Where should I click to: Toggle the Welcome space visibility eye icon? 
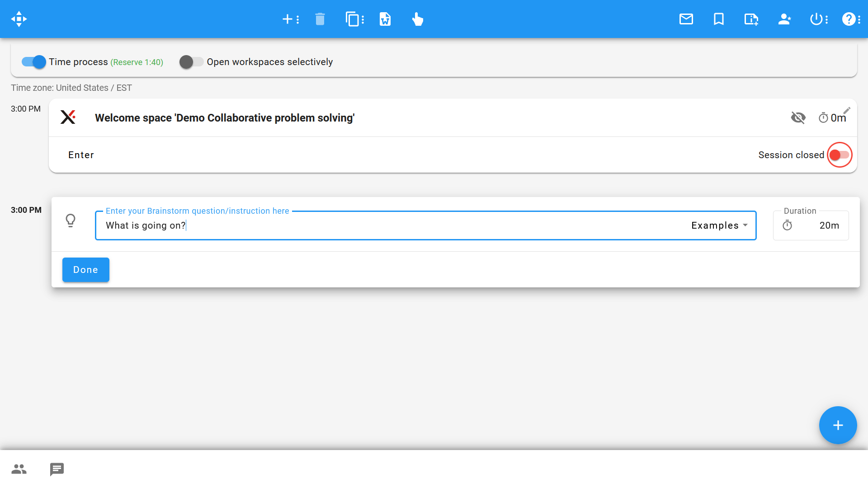click(798, 118)
